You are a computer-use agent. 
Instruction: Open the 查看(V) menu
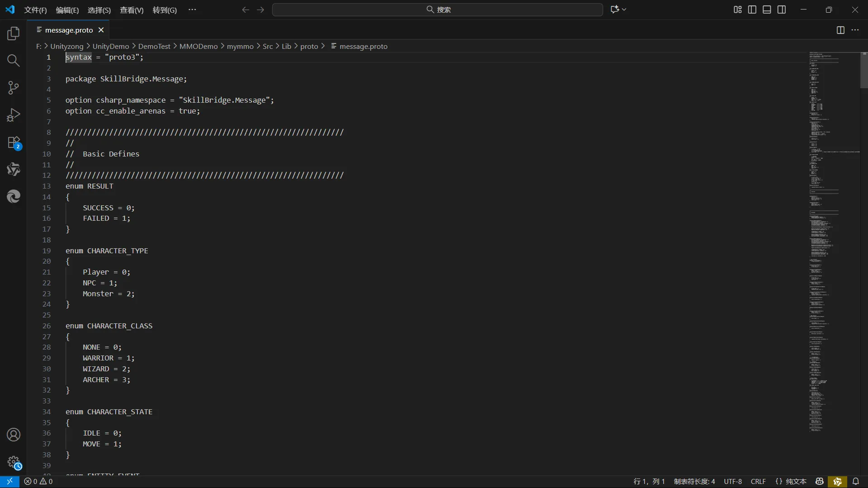132,10
